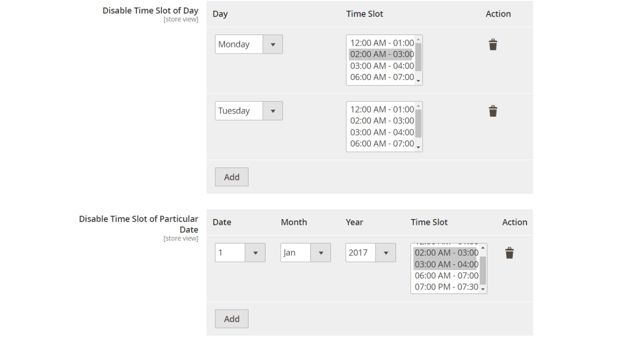
Task: Expand the date number dropdown
Action: (x=240, y=253)
